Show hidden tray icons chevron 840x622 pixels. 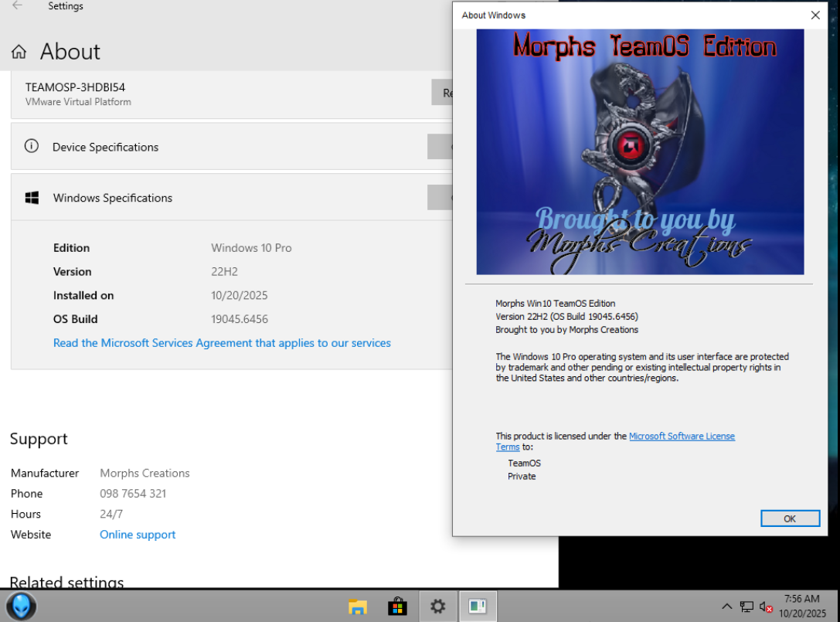tap(726, 607)
